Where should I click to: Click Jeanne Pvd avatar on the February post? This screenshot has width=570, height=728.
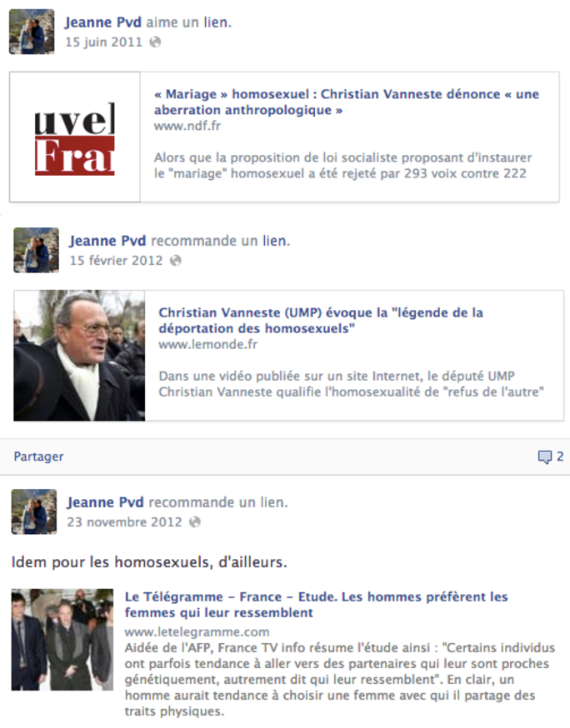click(36, 250)
